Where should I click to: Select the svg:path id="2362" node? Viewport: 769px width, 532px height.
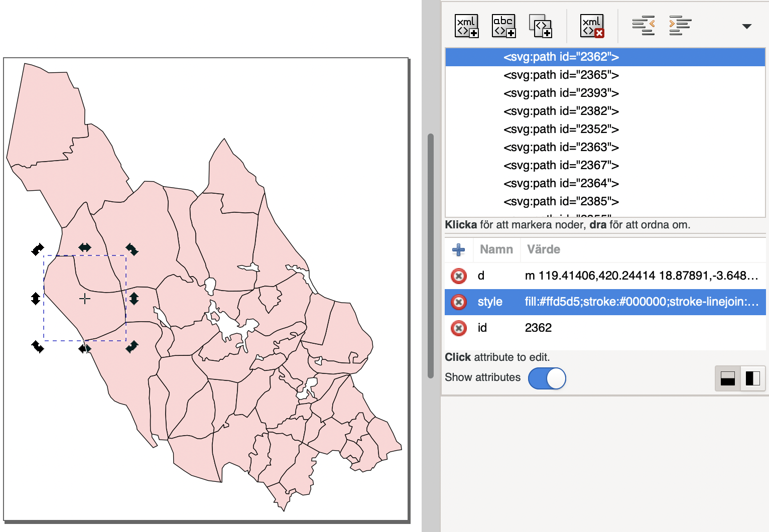click(605, 57)
